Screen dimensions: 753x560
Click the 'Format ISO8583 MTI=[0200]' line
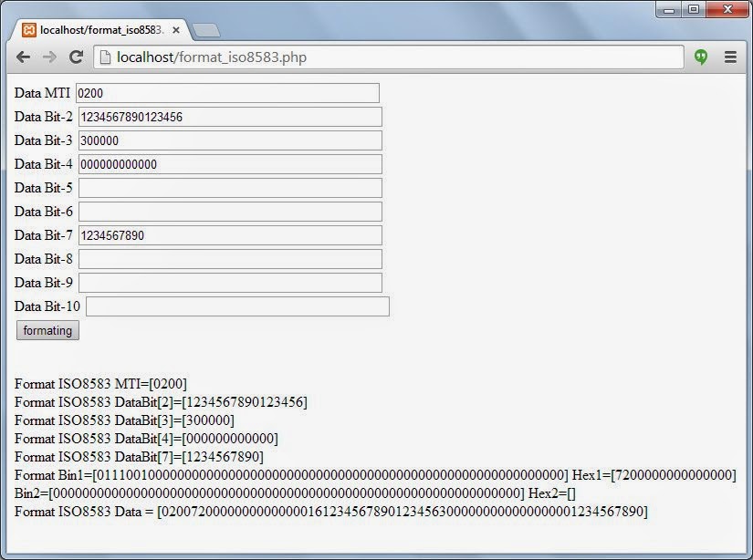(100, 384)
